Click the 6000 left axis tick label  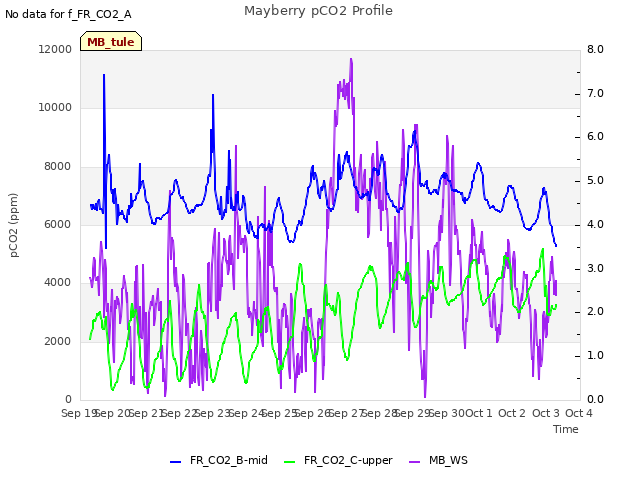coord(58,224)
